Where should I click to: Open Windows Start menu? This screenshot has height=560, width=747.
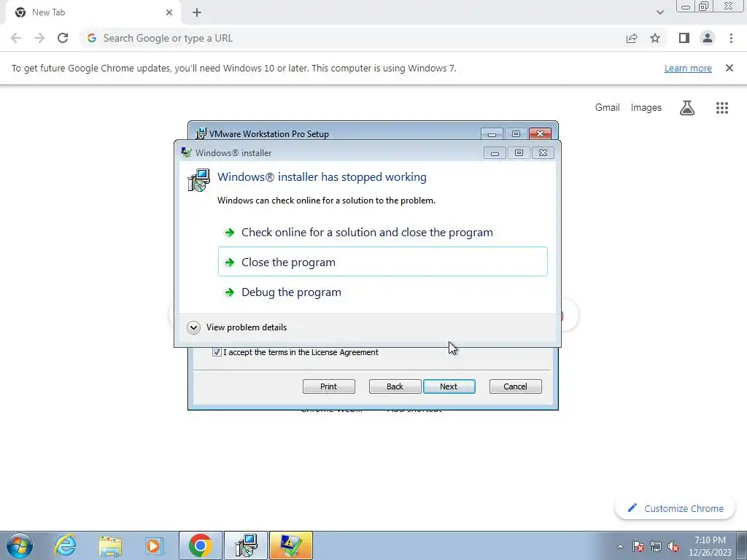(20, 545)
